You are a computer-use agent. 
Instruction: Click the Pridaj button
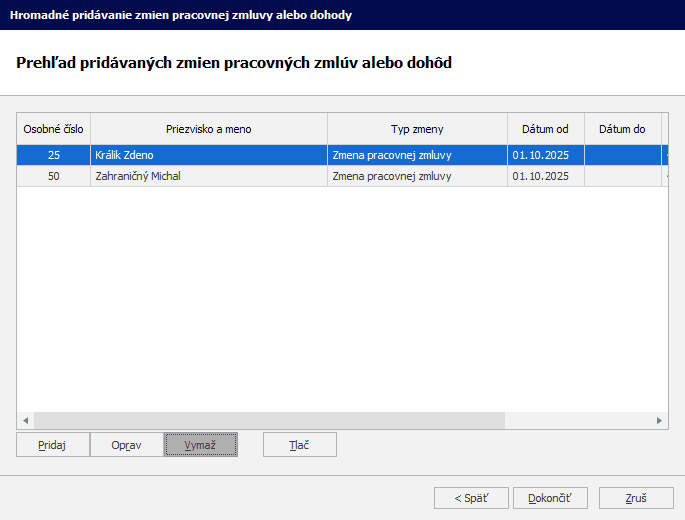[x=53, y=445]
